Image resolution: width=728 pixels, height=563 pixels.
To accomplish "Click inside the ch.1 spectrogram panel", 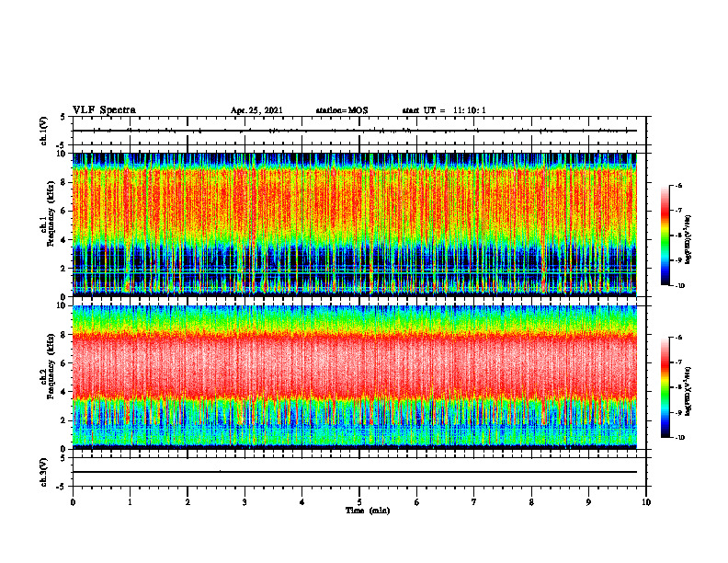I will coord(354,224).
